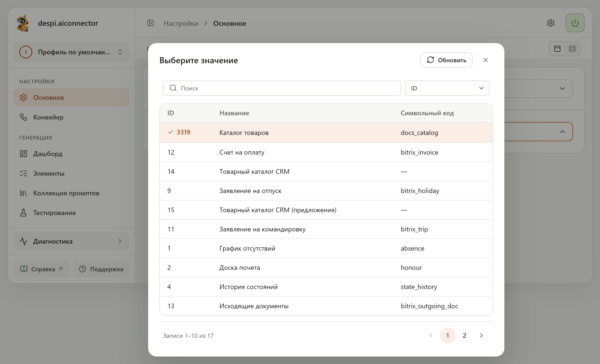The width and height of the screenshot is (600, 364).
Task: Switch to list layout view icon
Action: 572,49
